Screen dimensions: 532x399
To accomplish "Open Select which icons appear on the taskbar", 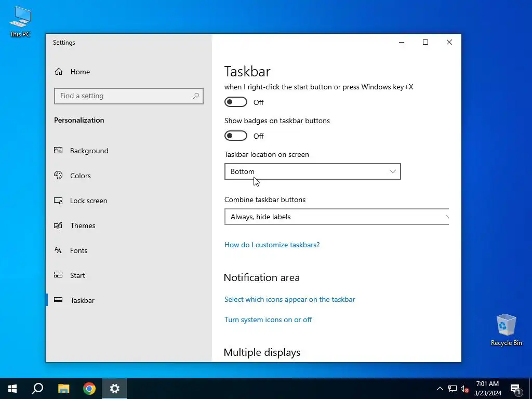I will point(289,299).
